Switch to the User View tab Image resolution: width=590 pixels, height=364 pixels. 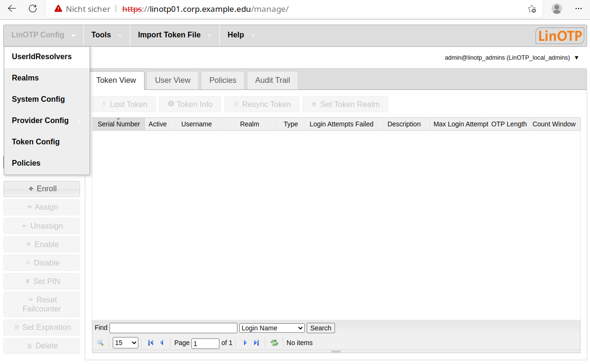[172, 80]
